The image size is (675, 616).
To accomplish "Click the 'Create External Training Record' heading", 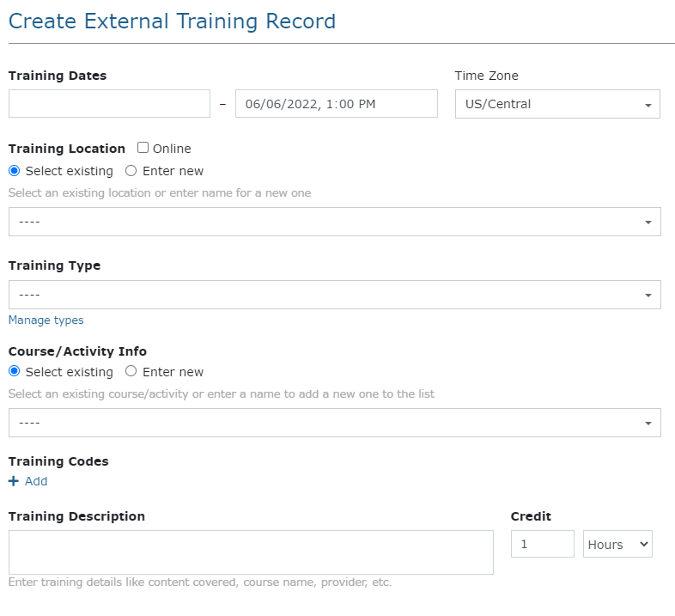I will pos(173,21).
